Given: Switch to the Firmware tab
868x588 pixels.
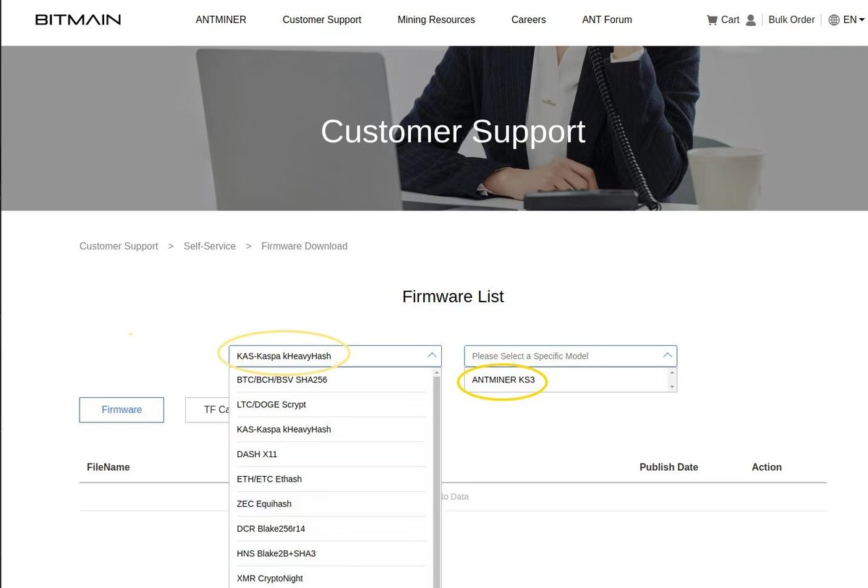Looking at the screenshot, I should click(x=122, y=409).
